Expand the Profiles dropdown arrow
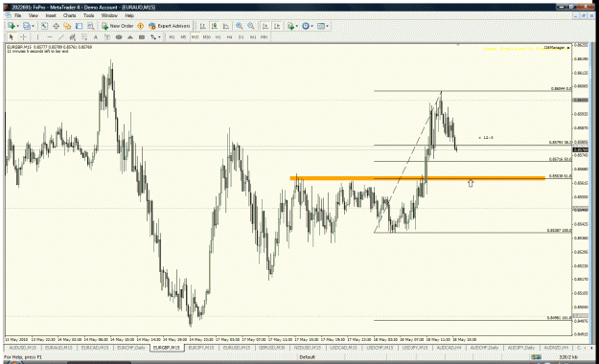This screenshot has width=599, height=364. [x=33, y=26]
